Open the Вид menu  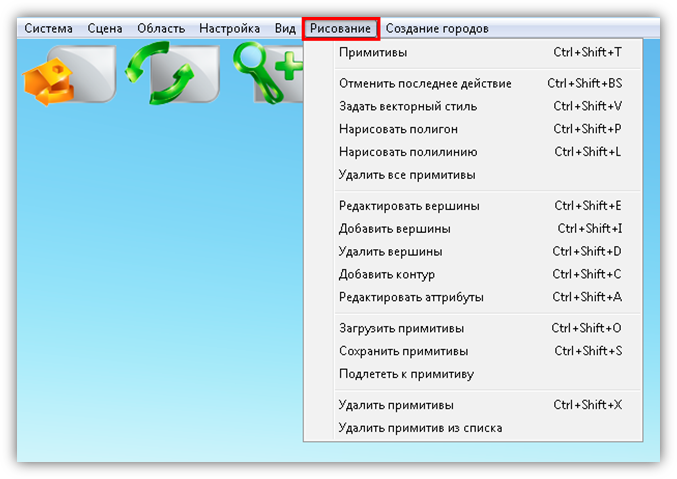tap(285, 29)
